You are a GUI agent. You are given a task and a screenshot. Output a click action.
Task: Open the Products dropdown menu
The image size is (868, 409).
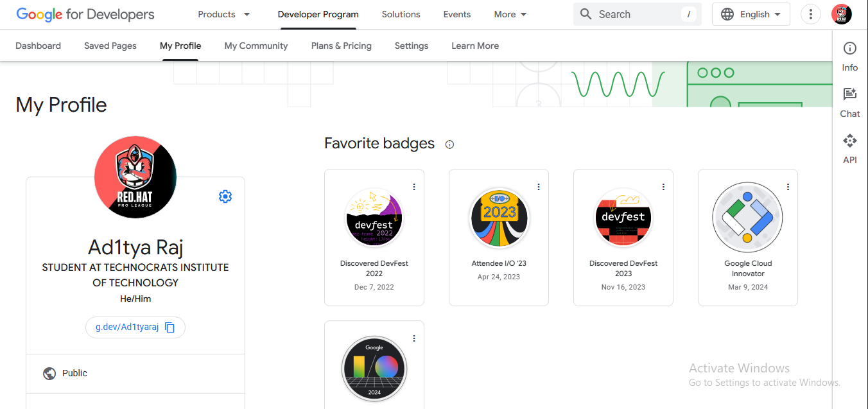tap(224, 14)
